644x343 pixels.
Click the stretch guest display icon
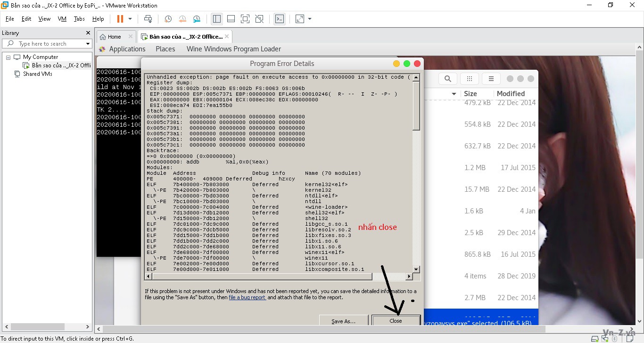300,19
